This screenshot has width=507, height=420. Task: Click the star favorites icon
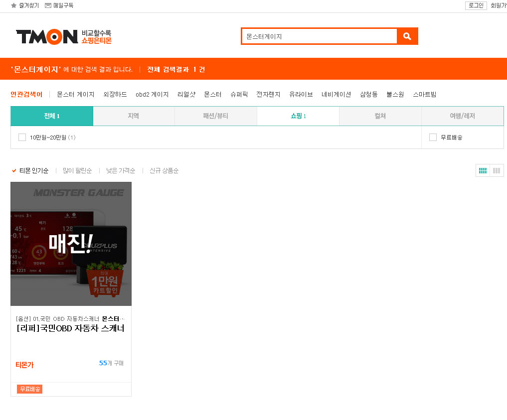click(13, 5)
